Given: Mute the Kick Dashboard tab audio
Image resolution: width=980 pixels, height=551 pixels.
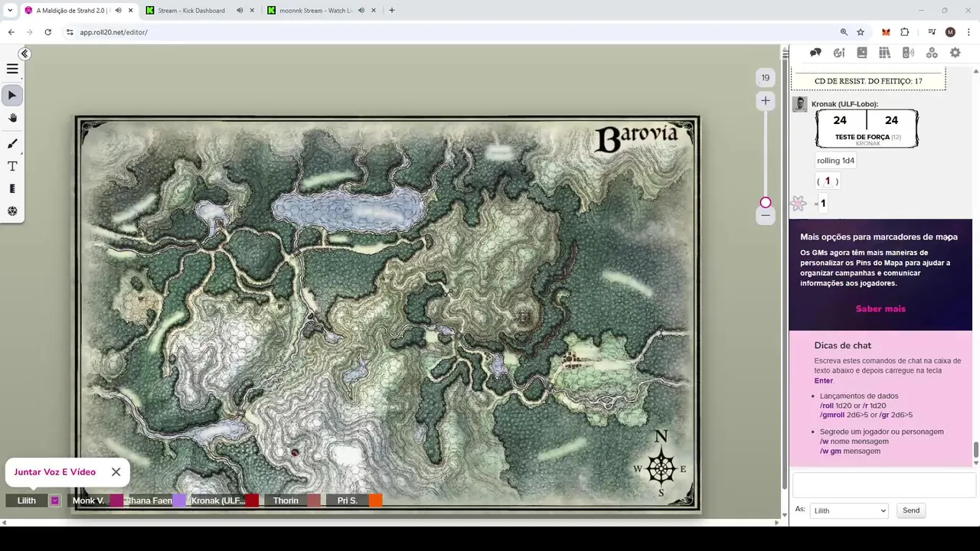Looking at the screenshot, I should click(240, 11).
